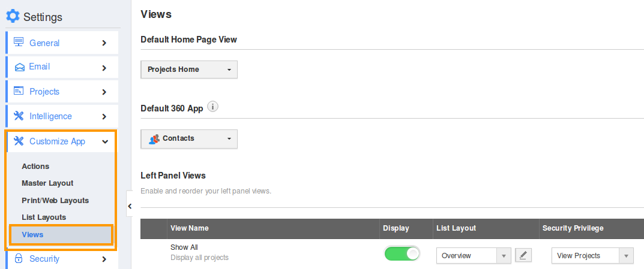Collapse the left panel with arrow handle
Viewport: 644px width, 269px height.
point(130,206)
